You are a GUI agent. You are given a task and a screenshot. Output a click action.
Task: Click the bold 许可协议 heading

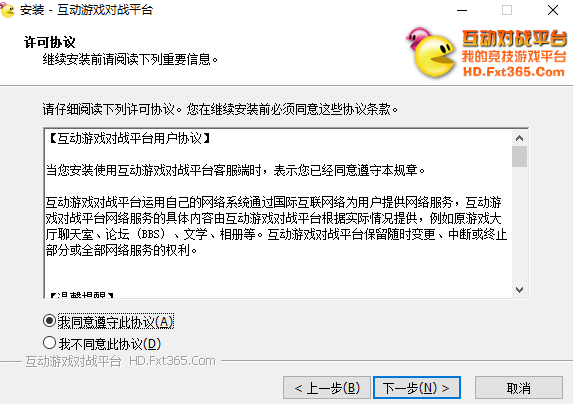point(50,42)
